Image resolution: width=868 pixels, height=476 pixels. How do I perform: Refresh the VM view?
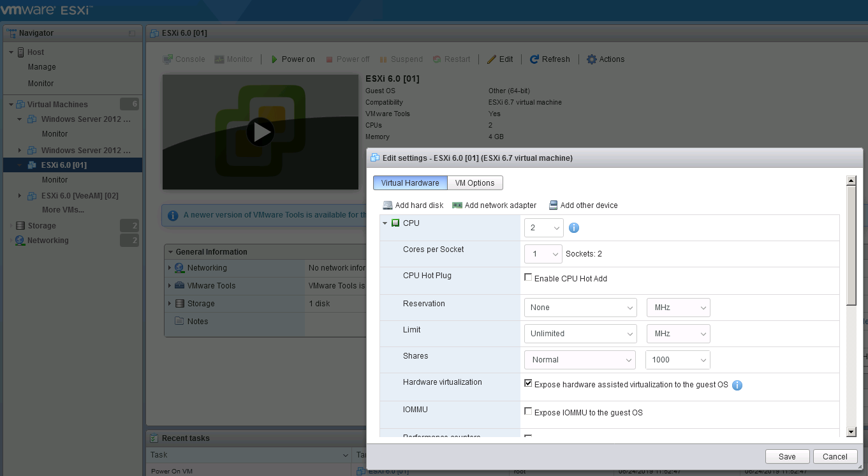pyautogui.click(x=550, y=59)
